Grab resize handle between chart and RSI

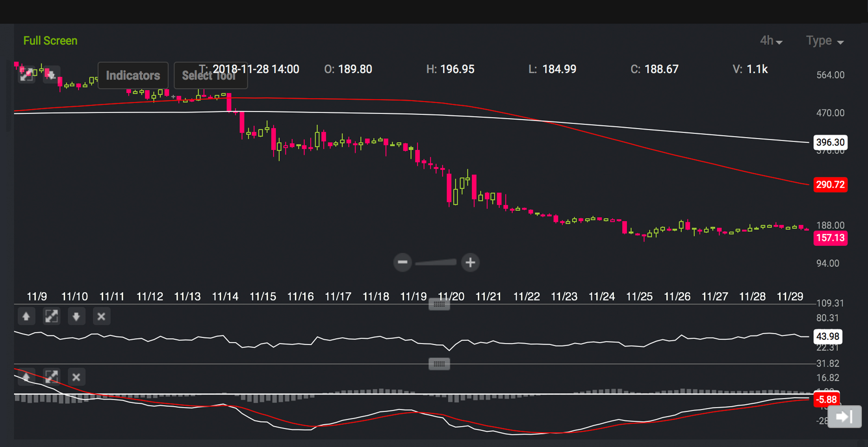tap(439, 304)
